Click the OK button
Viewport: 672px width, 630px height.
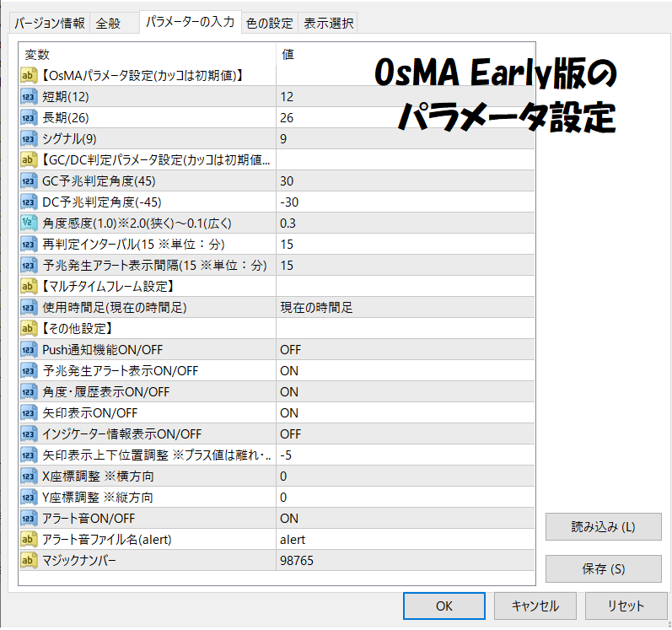444,606
